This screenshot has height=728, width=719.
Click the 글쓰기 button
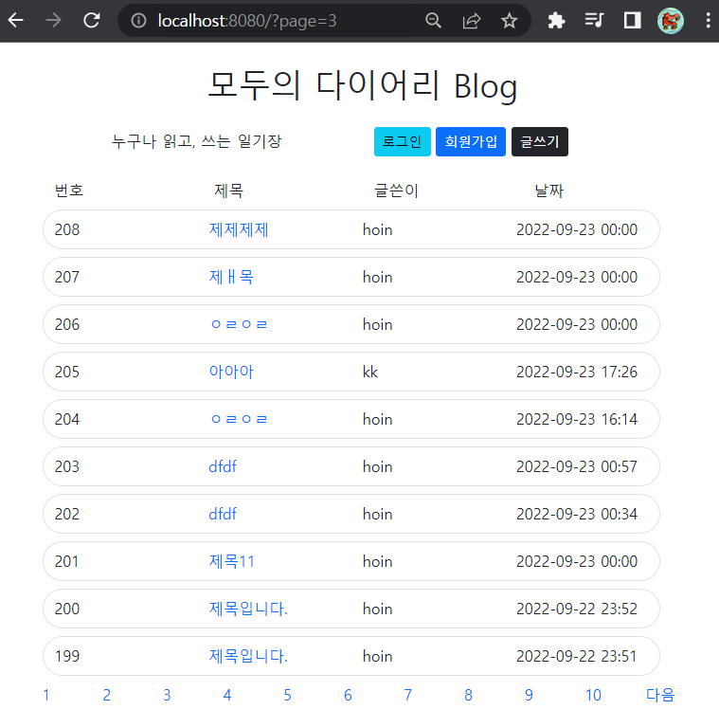coord(539,141)
